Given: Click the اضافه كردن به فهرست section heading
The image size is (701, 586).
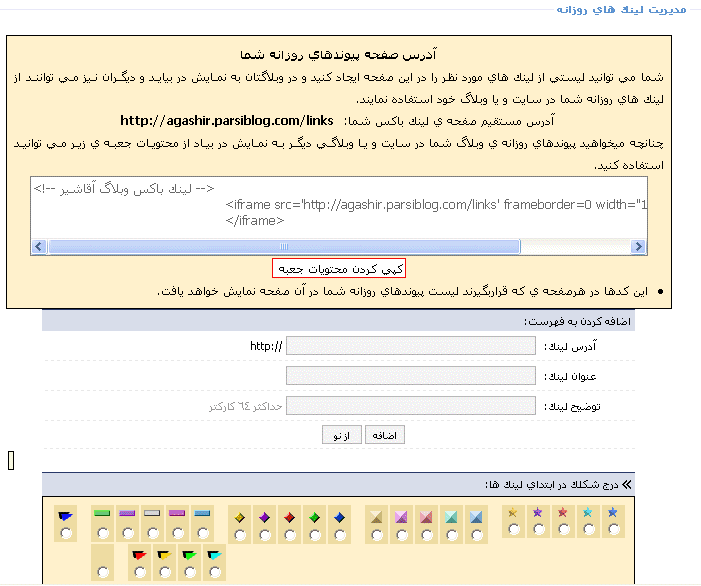Looking at the screenshot, I should coord(577,321).
